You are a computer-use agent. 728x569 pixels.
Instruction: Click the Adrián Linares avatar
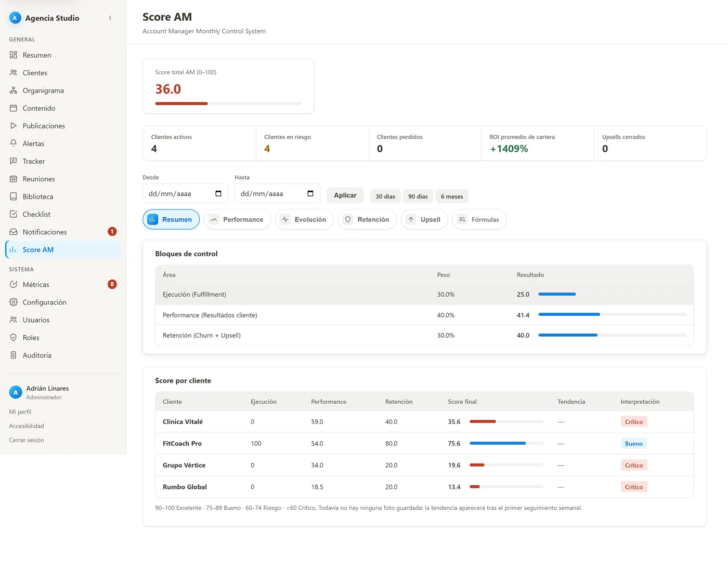click(16, 392)
